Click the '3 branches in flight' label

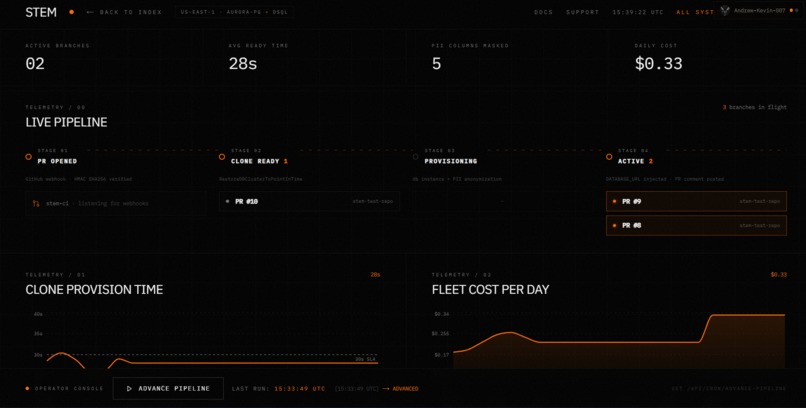755,107
